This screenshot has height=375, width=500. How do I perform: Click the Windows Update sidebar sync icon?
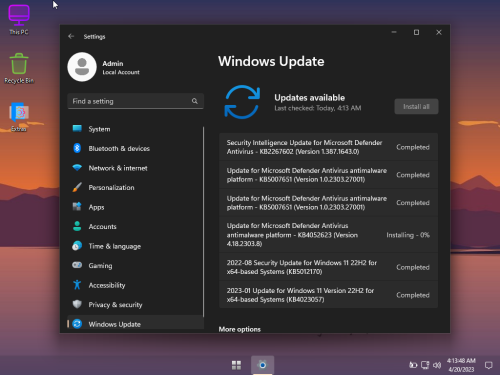[x=77, y=324]
